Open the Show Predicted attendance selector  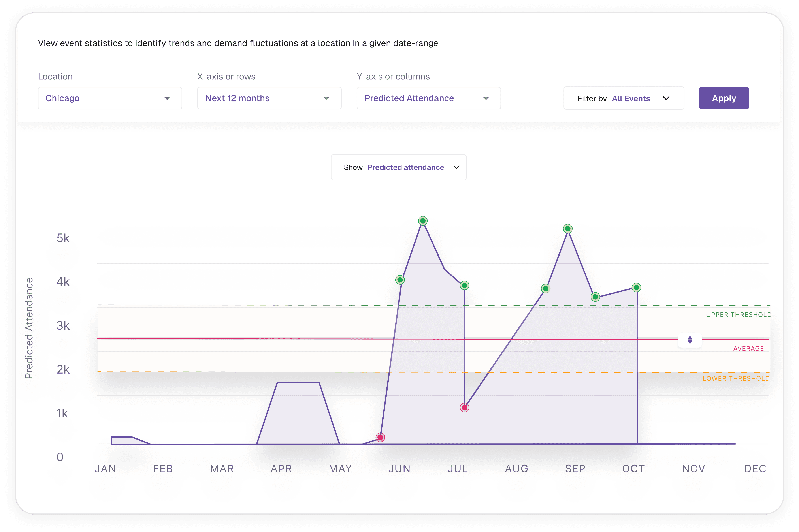point(398,167)
